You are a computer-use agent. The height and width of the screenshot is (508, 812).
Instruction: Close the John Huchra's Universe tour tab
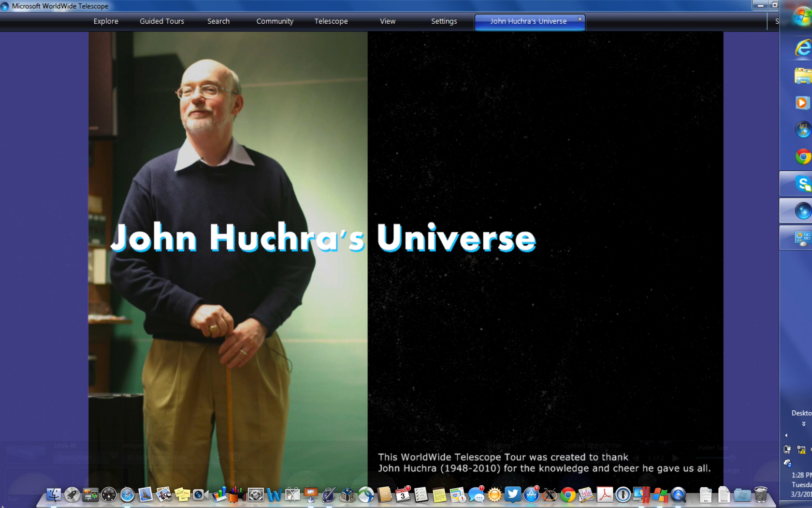(580, 19)
